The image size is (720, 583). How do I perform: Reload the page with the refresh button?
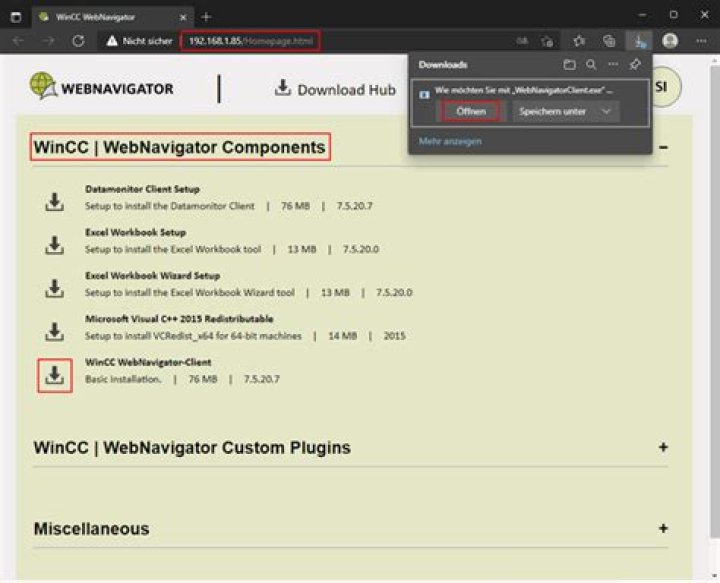[78, 41]
